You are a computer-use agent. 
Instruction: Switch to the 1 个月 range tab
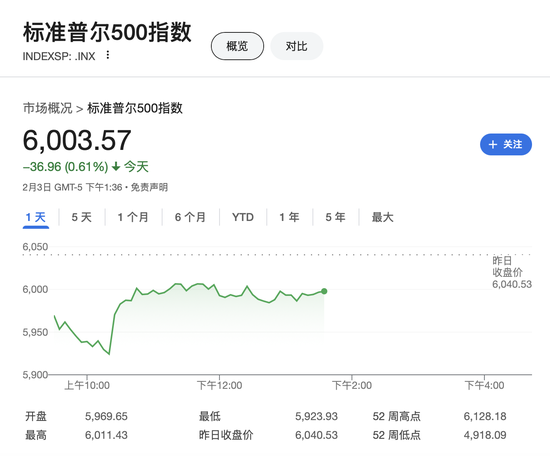point(133,217)
